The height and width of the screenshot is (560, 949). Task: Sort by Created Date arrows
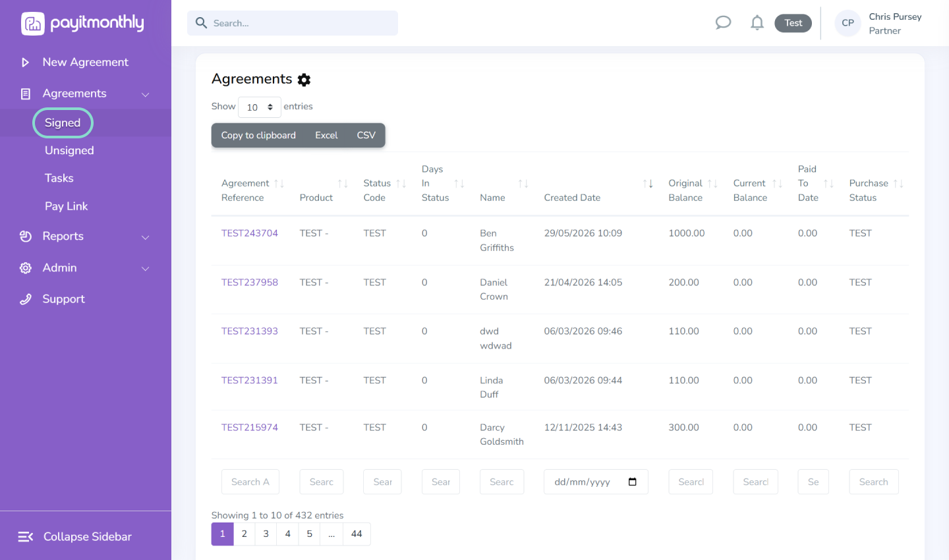pos(648,184)
